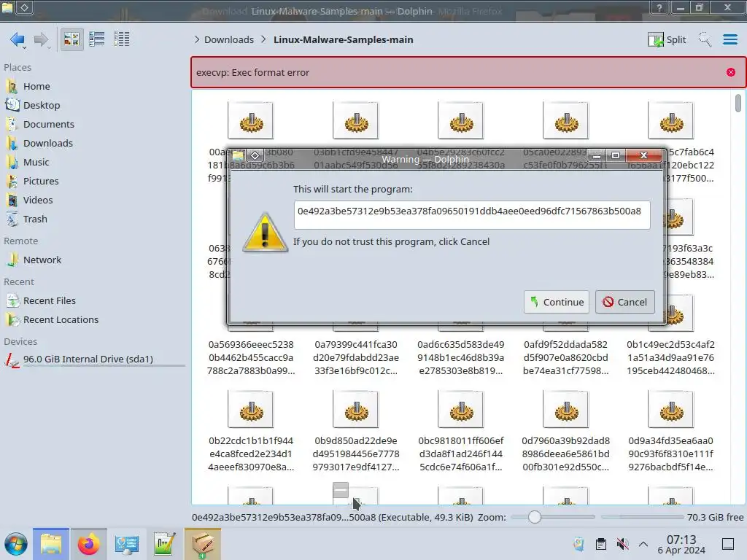Screen dimensions: 747x560
Task: Expand the chevron after Downloads breadcrumb
Action: click(263, 39)
